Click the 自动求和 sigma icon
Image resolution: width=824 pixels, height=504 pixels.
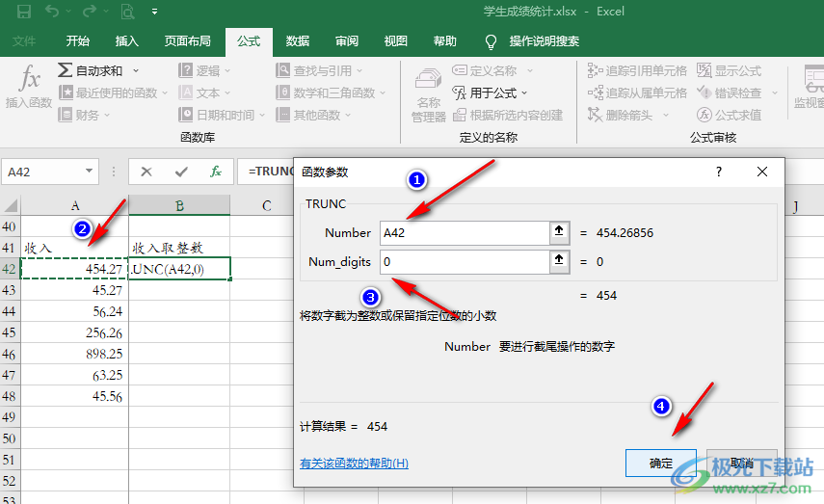click(66, 70)
